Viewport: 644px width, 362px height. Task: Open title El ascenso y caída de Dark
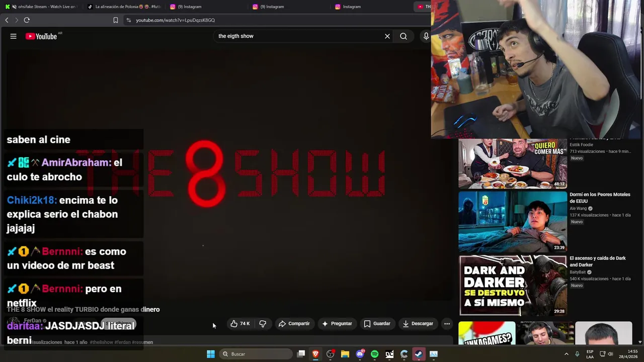tap(598, 261)
